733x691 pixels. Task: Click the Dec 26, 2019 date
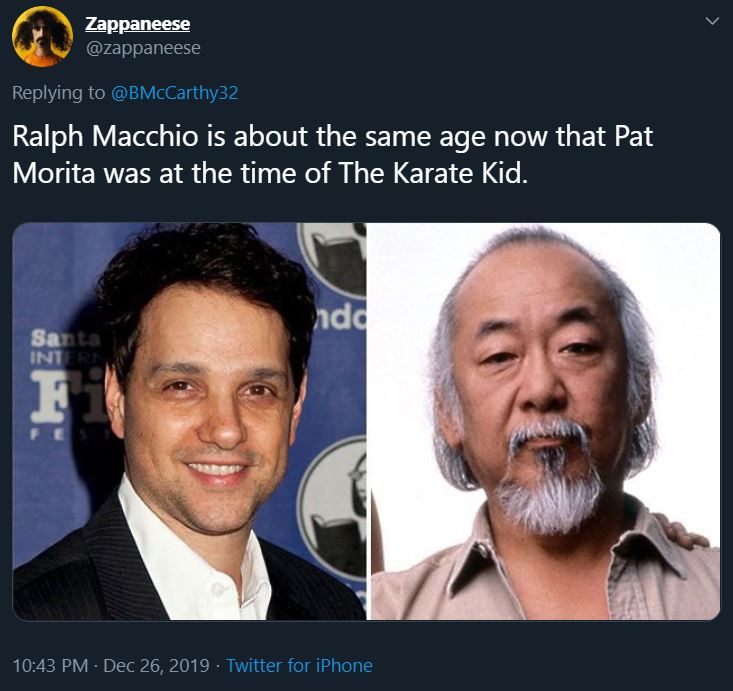(x=156, y=665)
